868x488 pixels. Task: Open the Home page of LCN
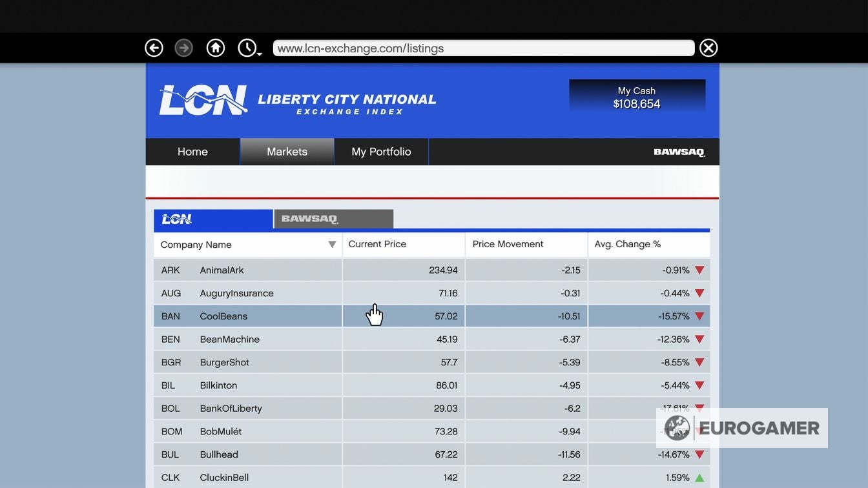click(x=192, y=151)
